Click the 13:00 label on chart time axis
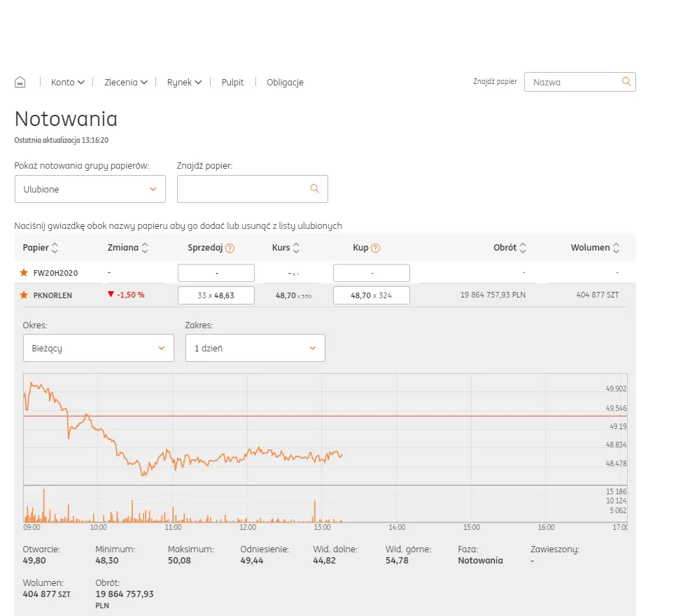This screenshot has width=676, height=616. [322, 527]
